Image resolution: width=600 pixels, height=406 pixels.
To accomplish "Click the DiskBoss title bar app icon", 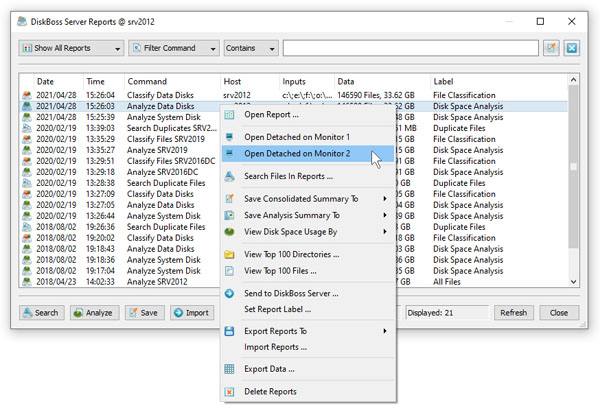I will point(22,21).
